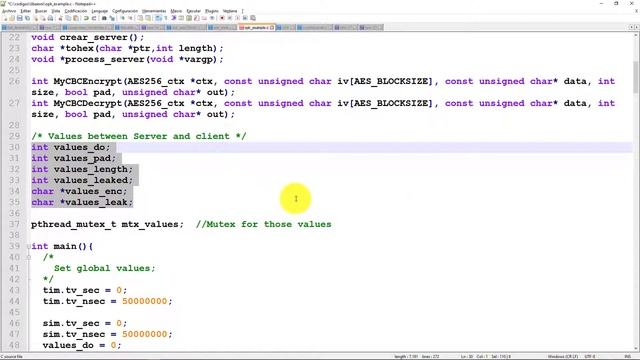Click the Playback macro icon
The width and height of the screenshot is (640, 360).
coord(238,18)
